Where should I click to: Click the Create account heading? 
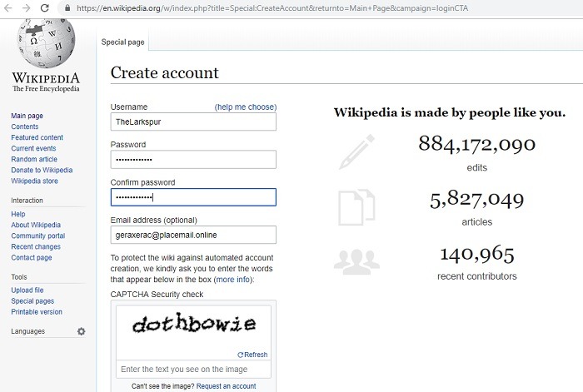[x=164, y=73]
